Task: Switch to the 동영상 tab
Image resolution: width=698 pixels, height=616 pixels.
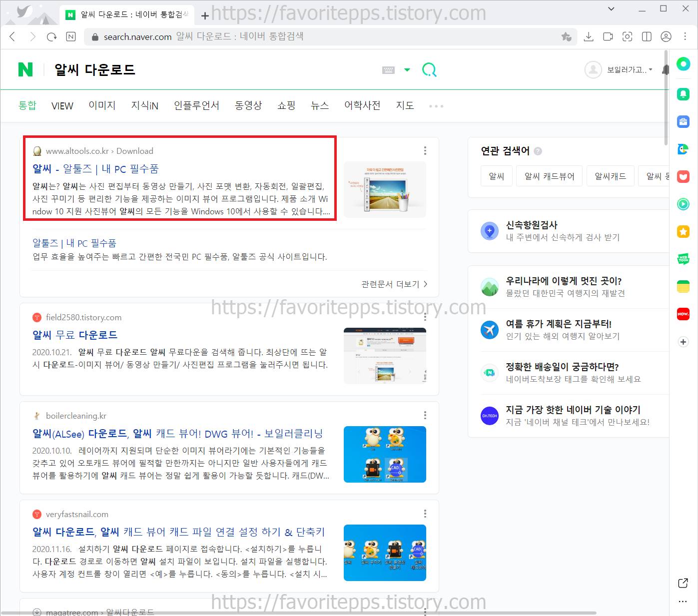Action: pyautogui.click(x=248, y=105)
